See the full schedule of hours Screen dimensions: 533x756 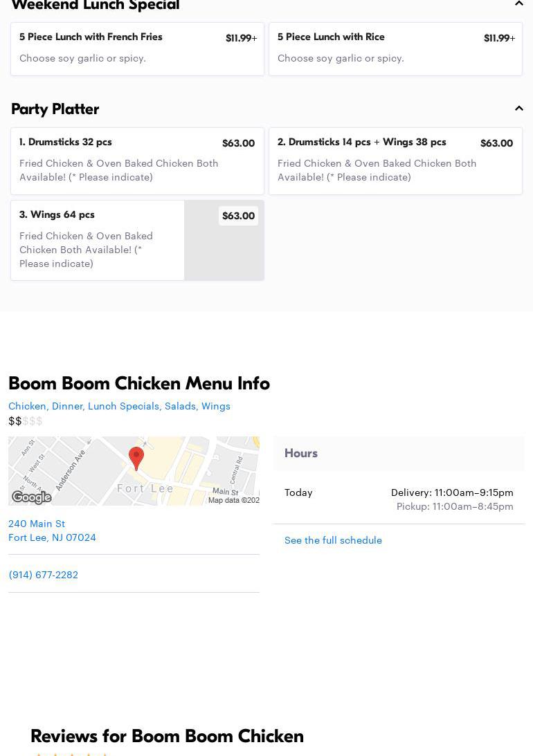click(333, 540)
